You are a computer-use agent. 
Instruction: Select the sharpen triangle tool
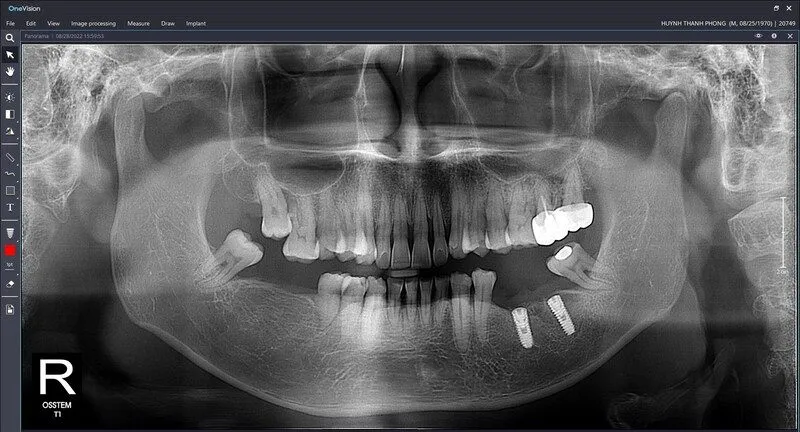10,131
